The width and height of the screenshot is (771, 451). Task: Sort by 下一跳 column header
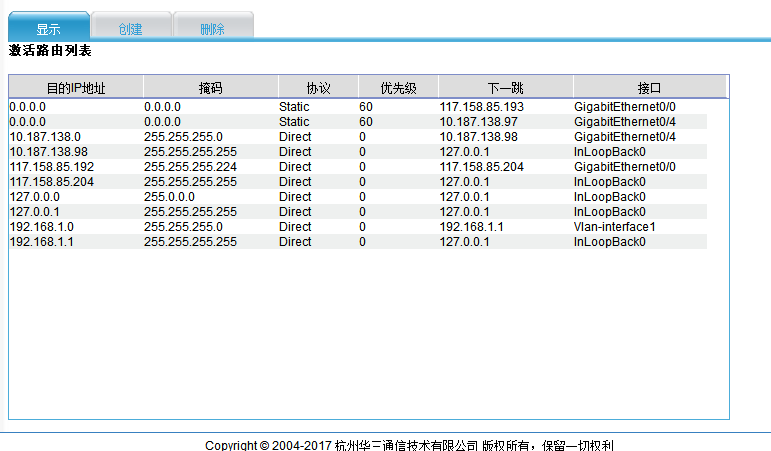coord(505,88)
